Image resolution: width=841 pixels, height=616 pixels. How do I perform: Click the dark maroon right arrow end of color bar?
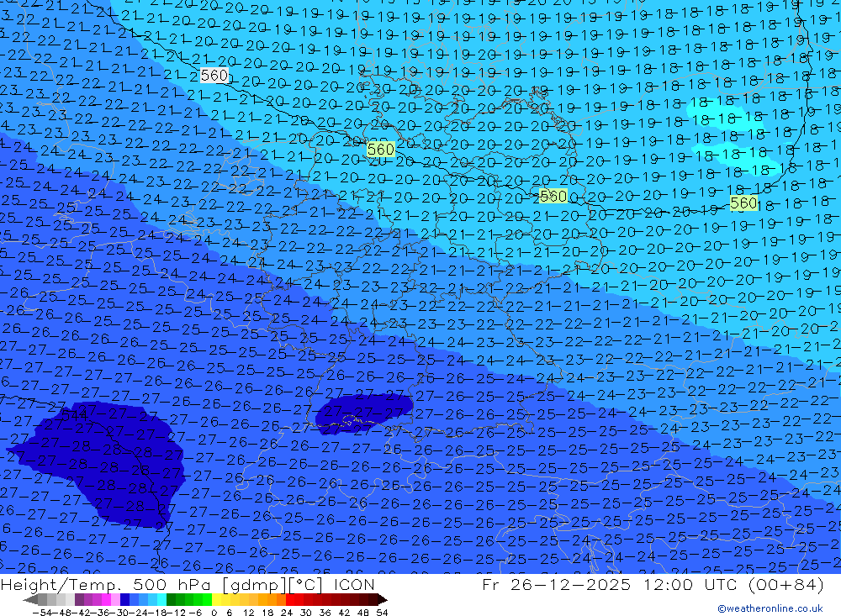tap(383, 600)
